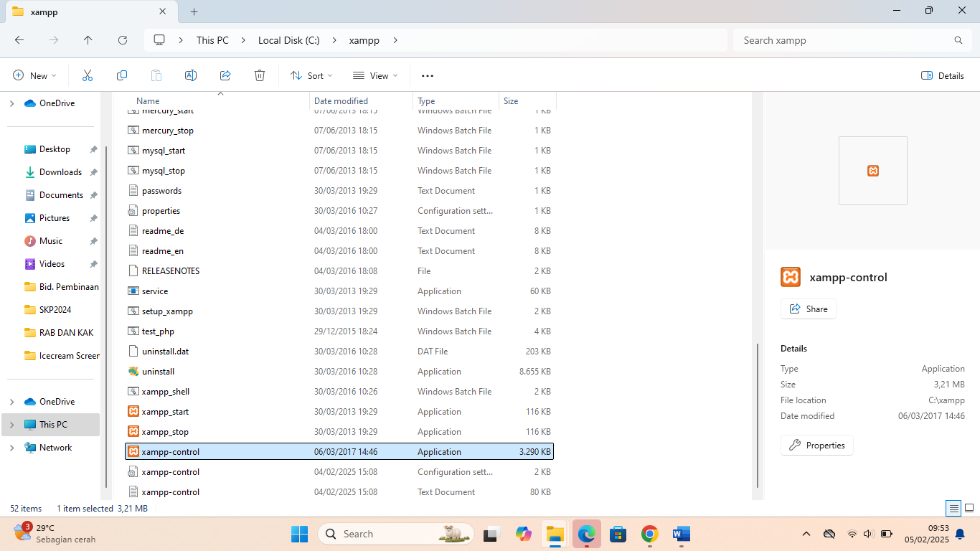Click the Windows Start button

click(299, 534)
